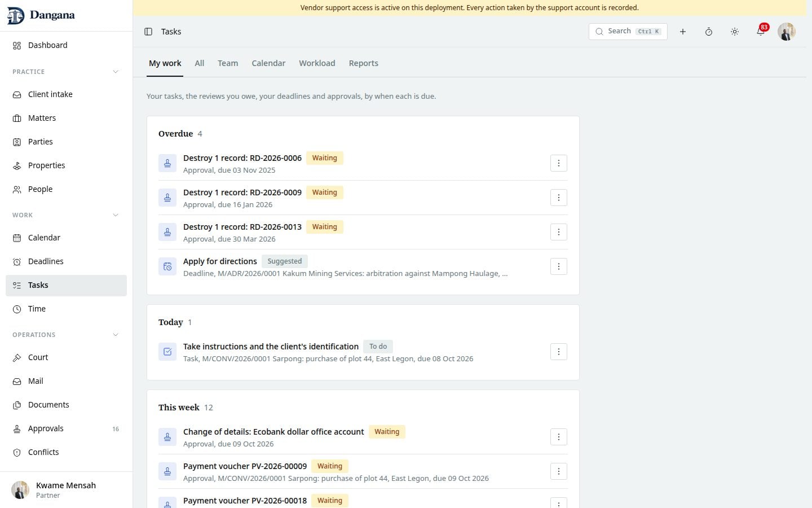Open options for Take instructions task
812x508 pixels.
pos(559,352)
